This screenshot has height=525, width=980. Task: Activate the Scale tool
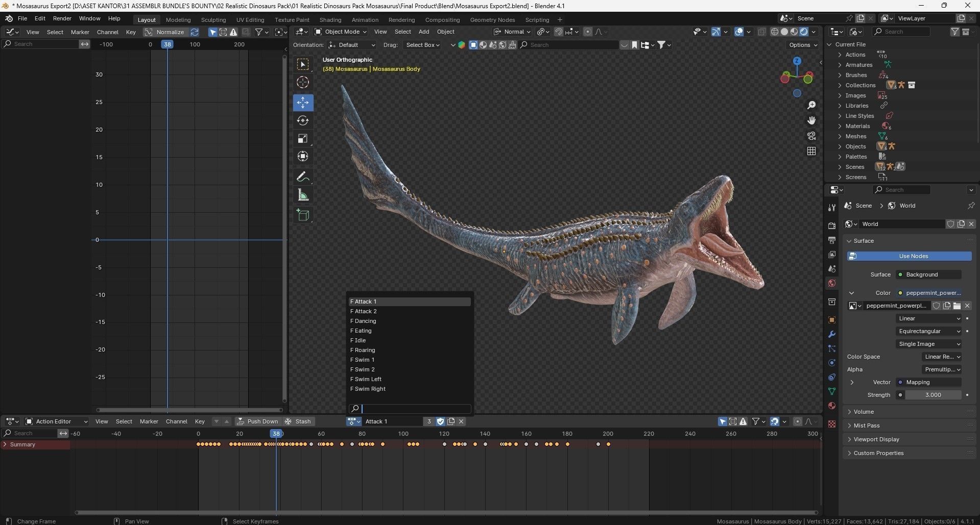point(303,138)
